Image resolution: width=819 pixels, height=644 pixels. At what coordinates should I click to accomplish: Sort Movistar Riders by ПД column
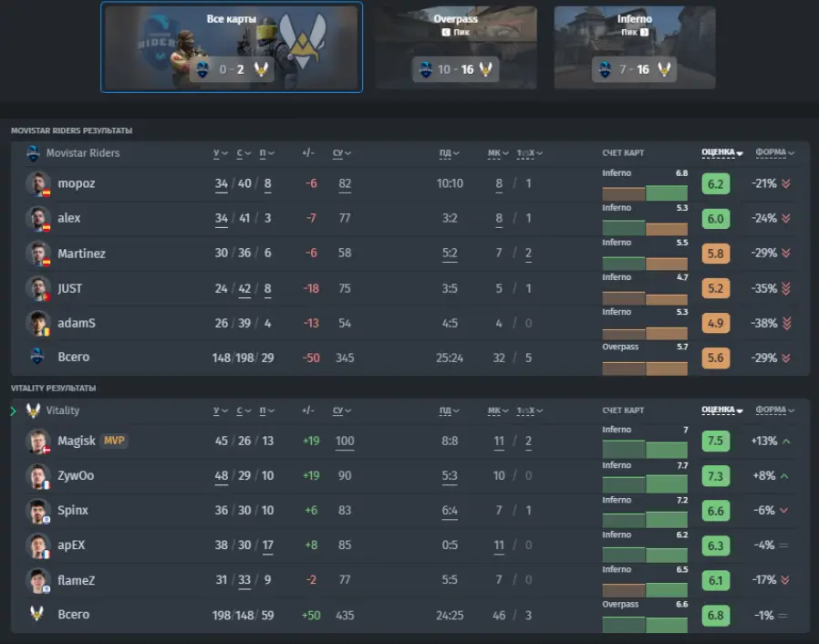point(450,153)
